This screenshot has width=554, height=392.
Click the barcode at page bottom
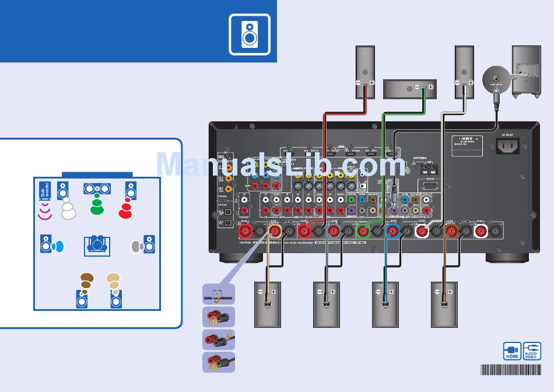point(511,370)
